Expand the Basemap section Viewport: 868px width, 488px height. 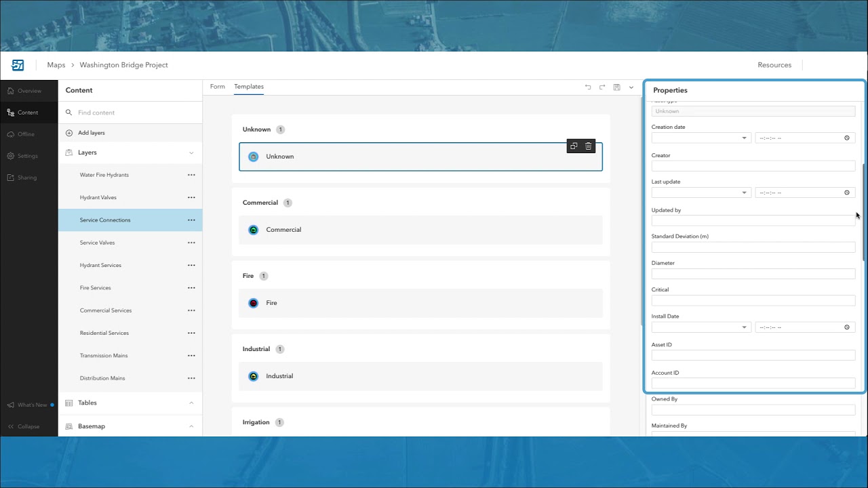[191, 426]
